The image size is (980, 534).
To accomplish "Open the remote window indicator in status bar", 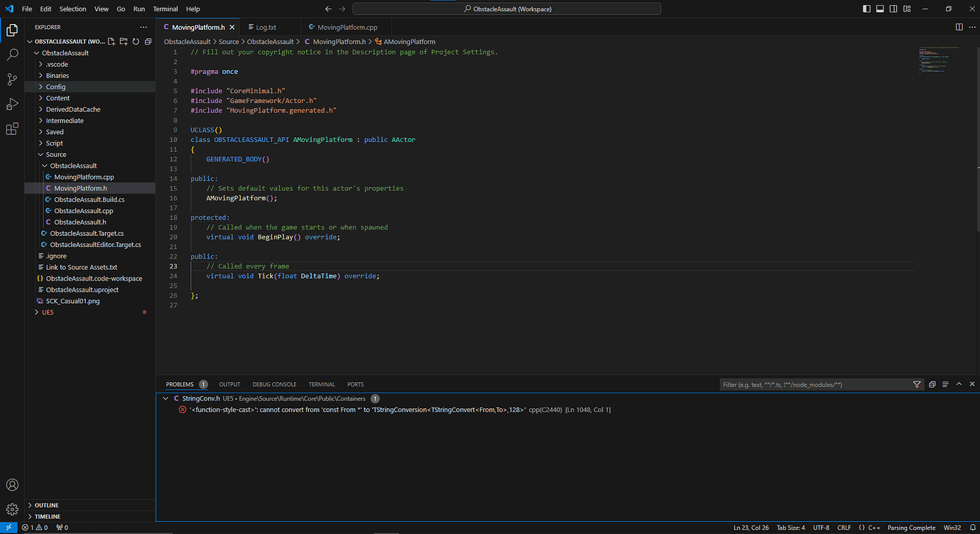I will click(9, 528).
